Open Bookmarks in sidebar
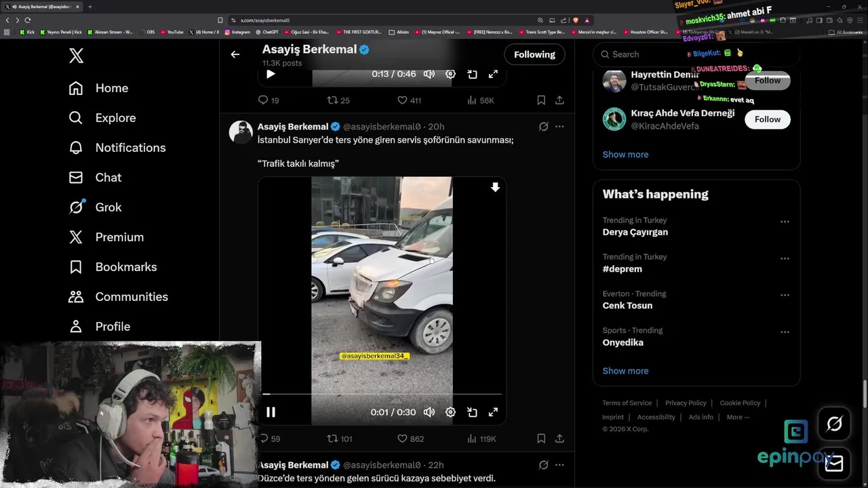This screenshot has width=868, height=488. pyautogui.click(x=113, y=267)
